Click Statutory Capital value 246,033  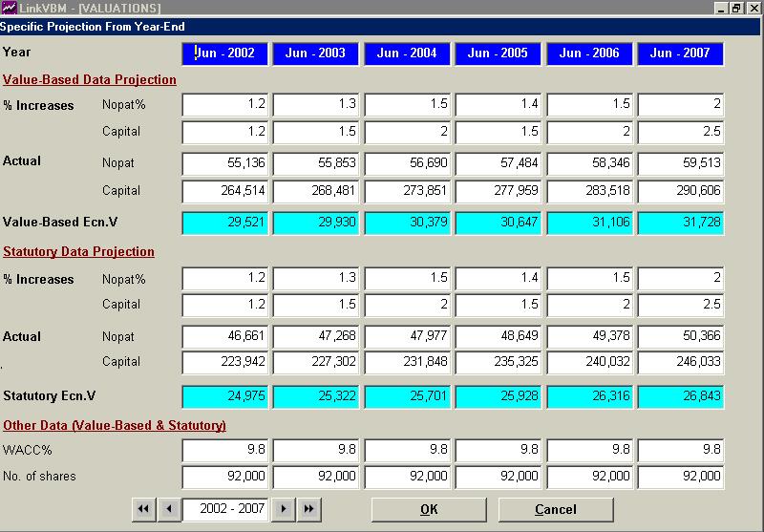coord(680,362)
